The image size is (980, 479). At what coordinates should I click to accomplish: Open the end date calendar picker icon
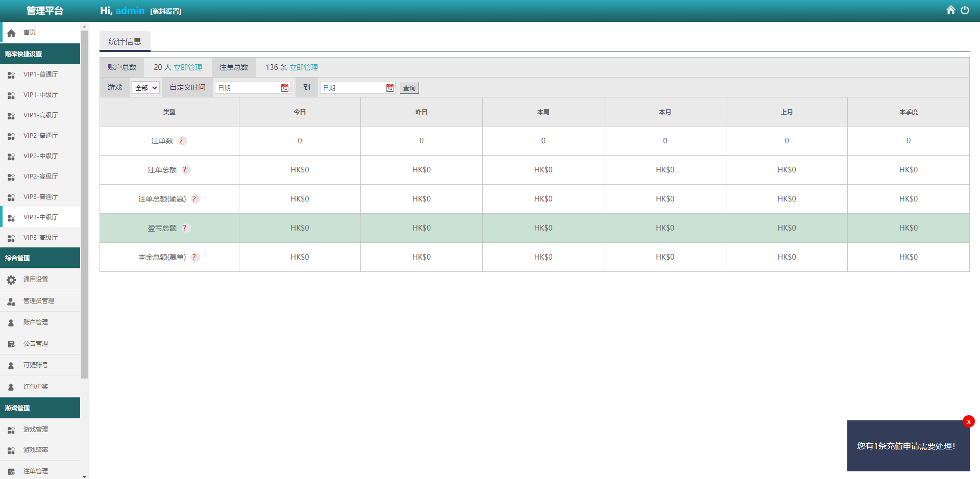point(390,88)
